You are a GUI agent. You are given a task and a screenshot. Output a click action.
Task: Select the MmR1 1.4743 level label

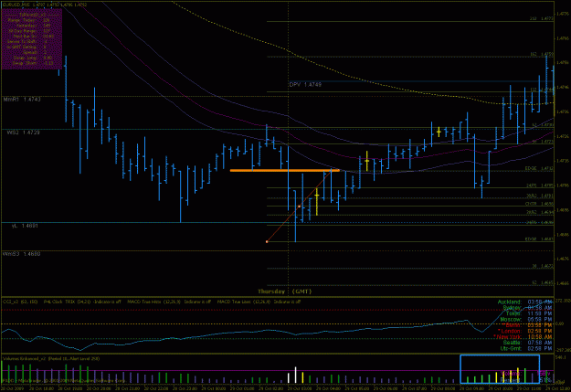(22, 100)
